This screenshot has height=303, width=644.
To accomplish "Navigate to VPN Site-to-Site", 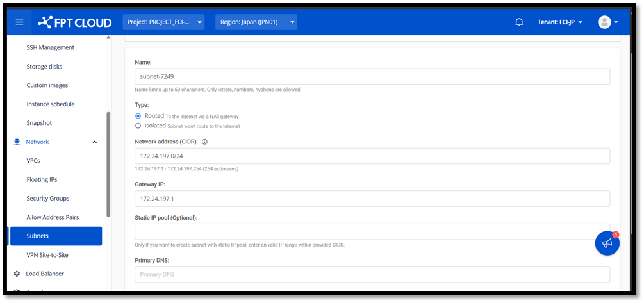I will click(47, 255).
